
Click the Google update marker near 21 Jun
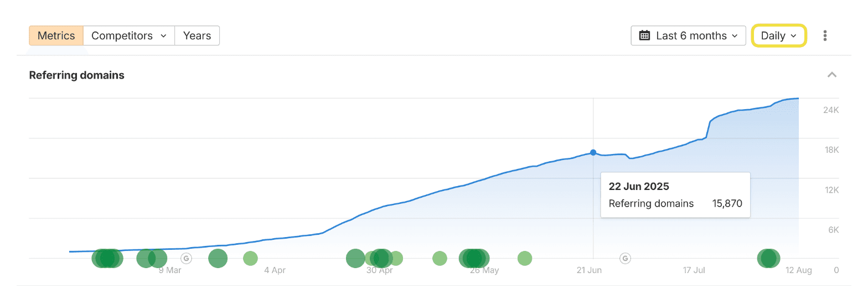625,258
